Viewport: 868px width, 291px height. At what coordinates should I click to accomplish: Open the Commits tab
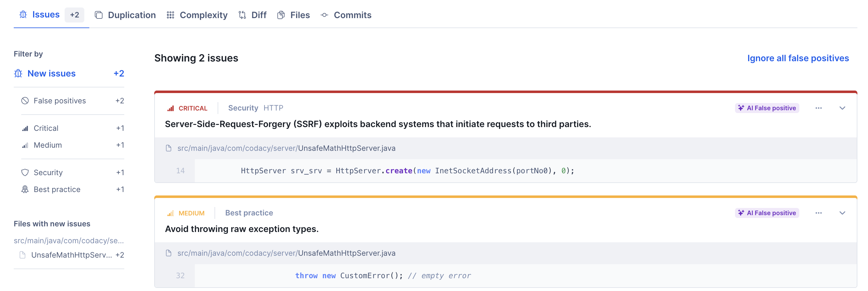point(352,15)
